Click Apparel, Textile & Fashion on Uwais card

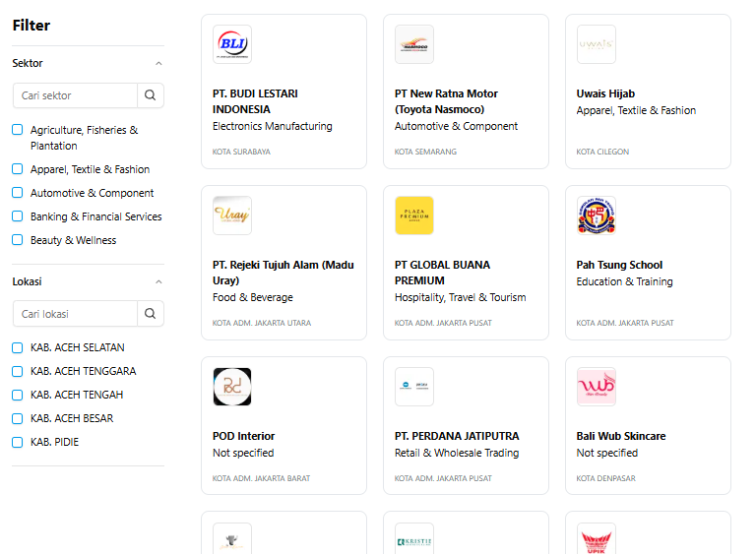pos(636,110)
